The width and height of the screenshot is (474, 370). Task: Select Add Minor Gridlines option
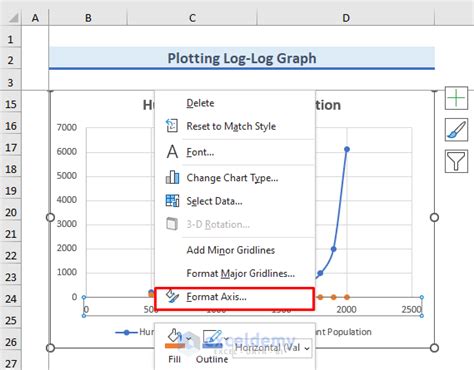pos(231,250)
